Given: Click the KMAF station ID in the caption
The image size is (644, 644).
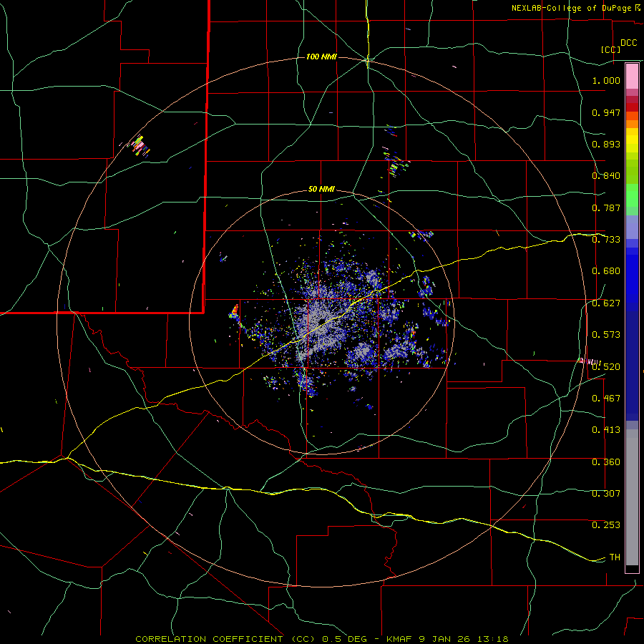Looking at the screenshot, I should (399, 639).
